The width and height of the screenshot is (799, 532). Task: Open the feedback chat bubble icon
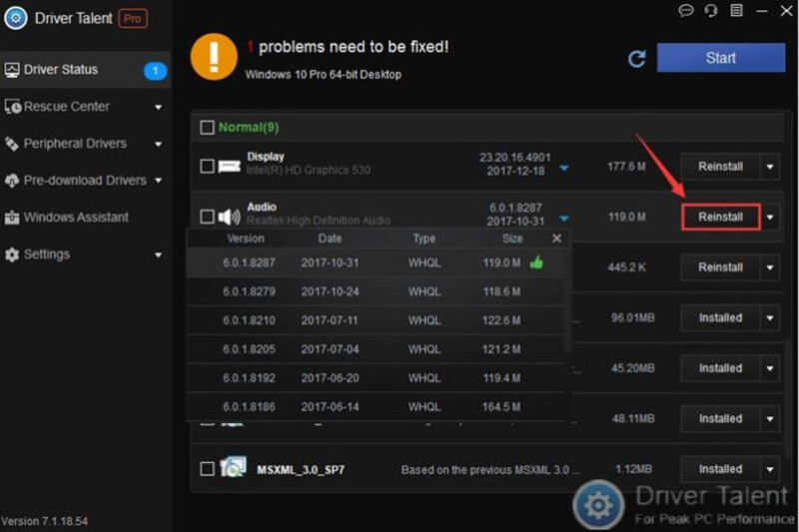click(686, 10)
